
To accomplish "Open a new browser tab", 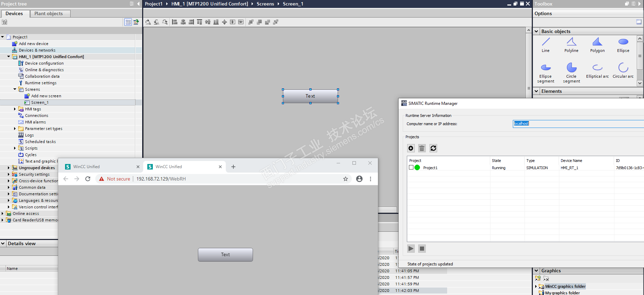I will 233,167.
